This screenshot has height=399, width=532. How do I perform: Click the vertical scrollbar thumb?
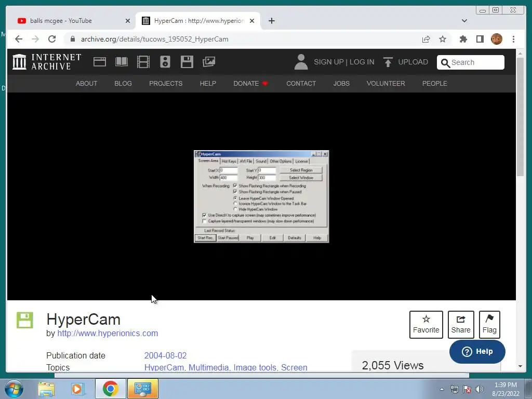[x=520, y=117]
